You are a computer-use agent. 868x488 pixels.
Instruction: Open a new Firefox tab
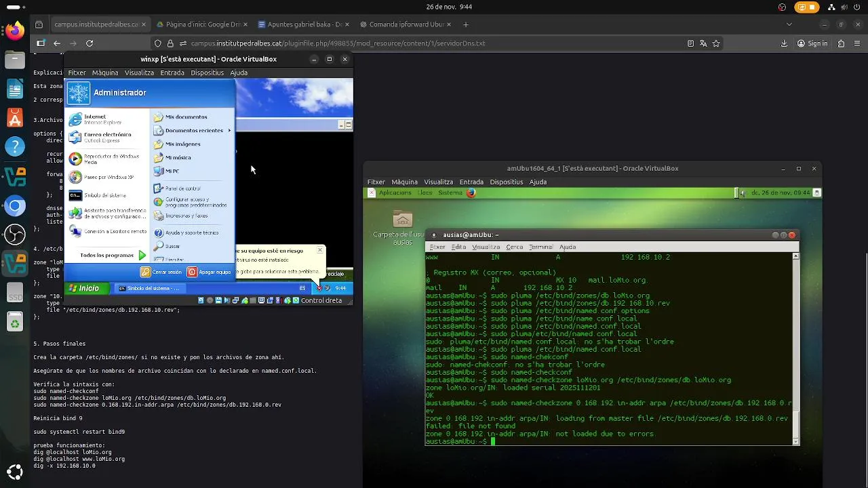(x=466, y=24)
